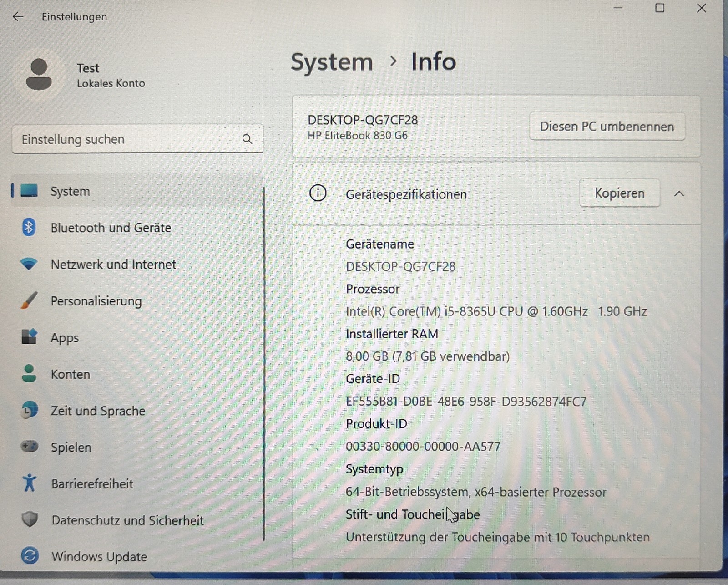Click the Windows Update sync icon
Image resolution: width=728 pixels, height=585 pixels.
[x=30, y=556]
